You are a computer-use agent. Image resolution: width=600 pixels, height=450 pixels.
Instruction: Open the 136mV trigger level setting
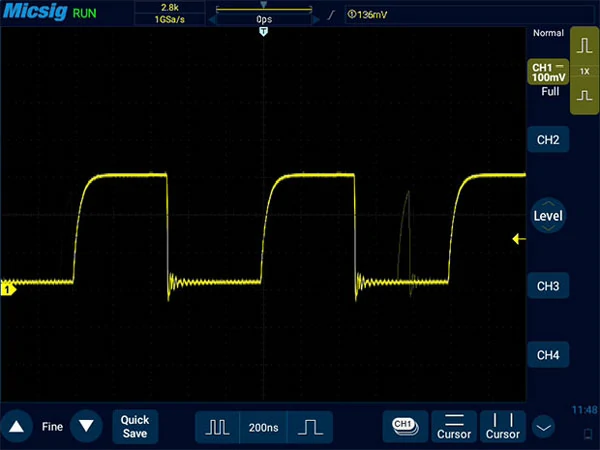pyautogui.click(x=367, y=15)
